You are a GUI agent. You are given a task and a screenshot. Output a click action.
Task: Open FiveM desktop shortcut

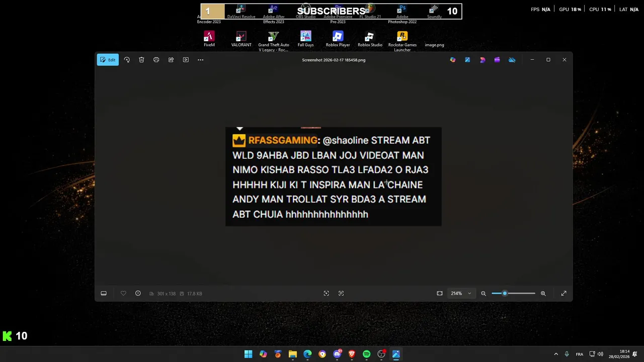click(209, 39)
